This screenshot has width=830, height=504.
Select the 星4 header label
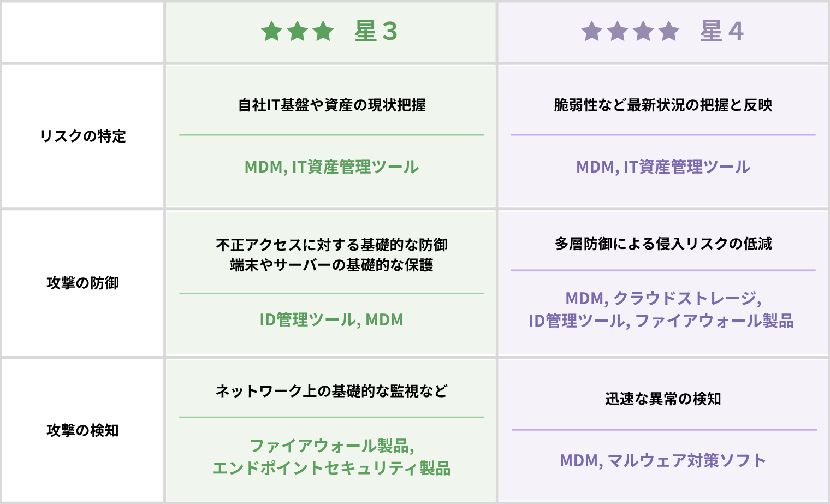point(722,31)
